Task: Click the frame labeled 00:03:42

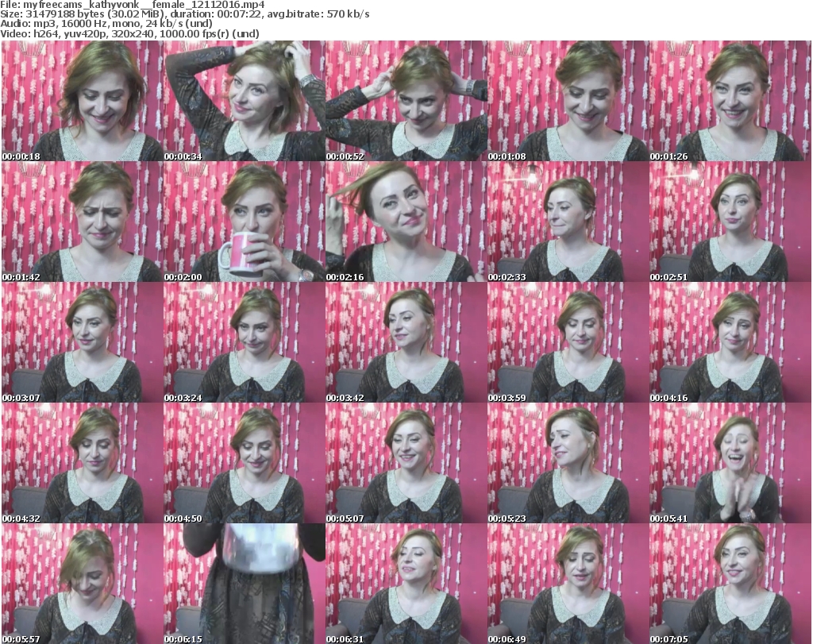Action: click(406, 342)
